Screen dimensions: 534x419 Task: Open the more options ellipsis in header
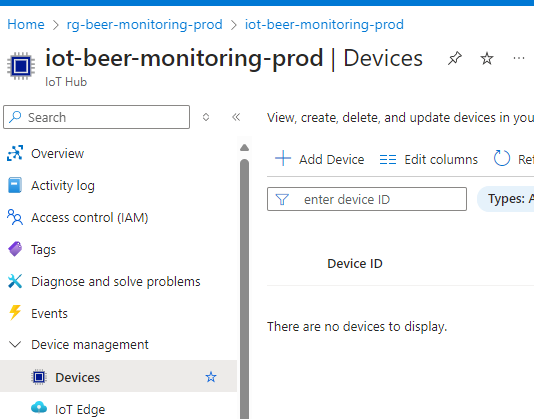pos(519,58)
